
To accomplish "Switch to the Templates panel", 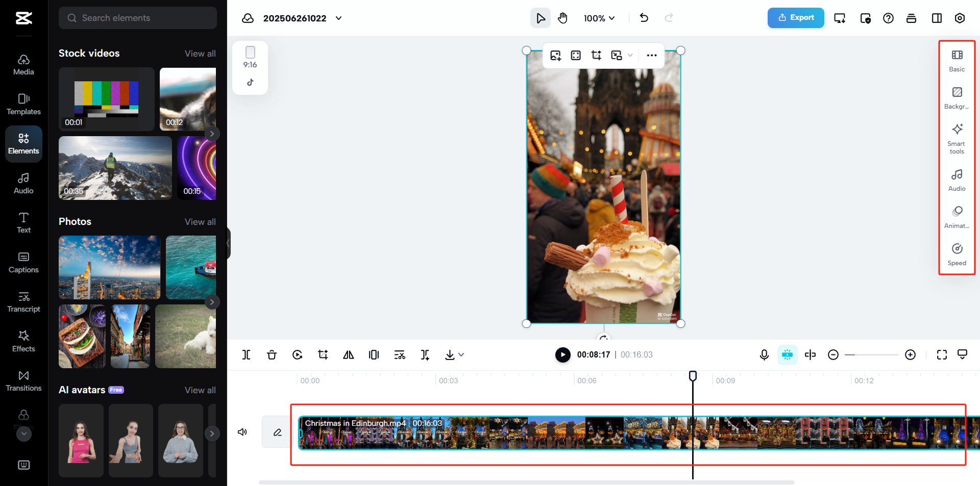I will point(23,105).
